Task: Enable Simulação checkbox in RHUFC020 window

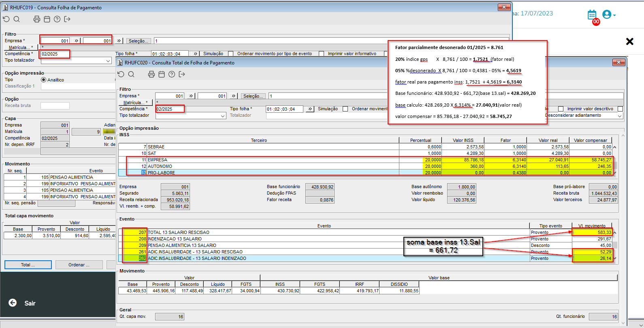Action: pos(345,109)
